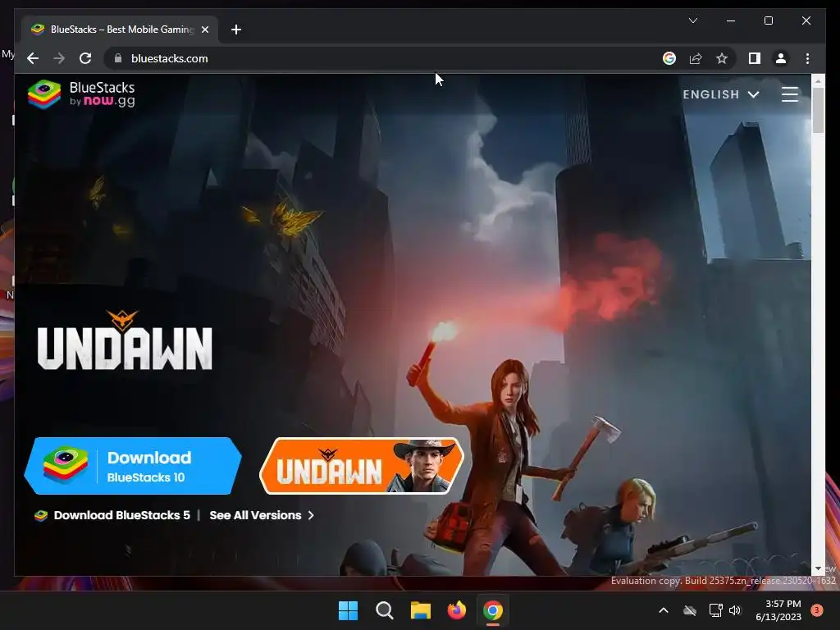Image resolution: width=840 pixels, height=630 pixels.
Task: Click the Download BlueStacks 10 button
Action: point(132,466)
